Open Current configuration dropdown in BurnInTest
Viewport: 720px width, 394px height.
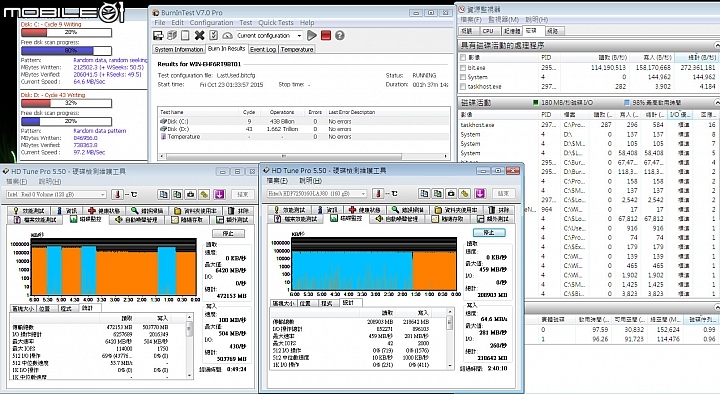click(x=269, y=35)
